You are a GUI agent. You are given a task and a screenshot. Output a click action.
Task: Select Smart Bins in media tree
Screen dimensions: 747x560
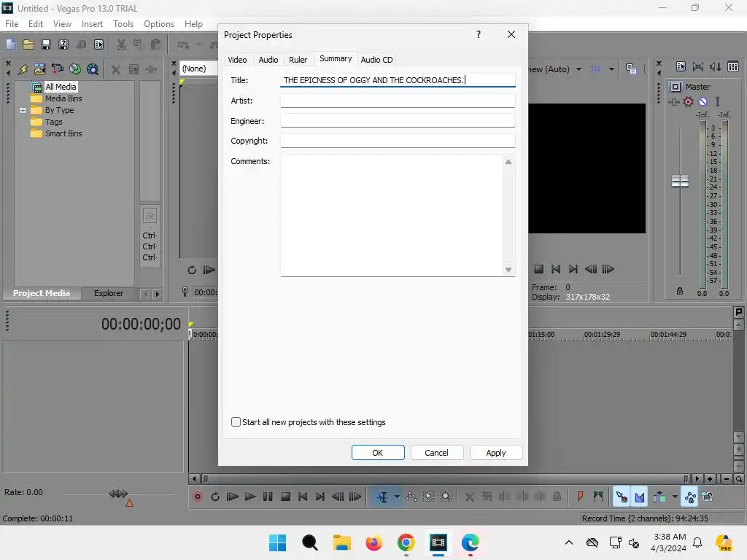[x=63, y=133]
